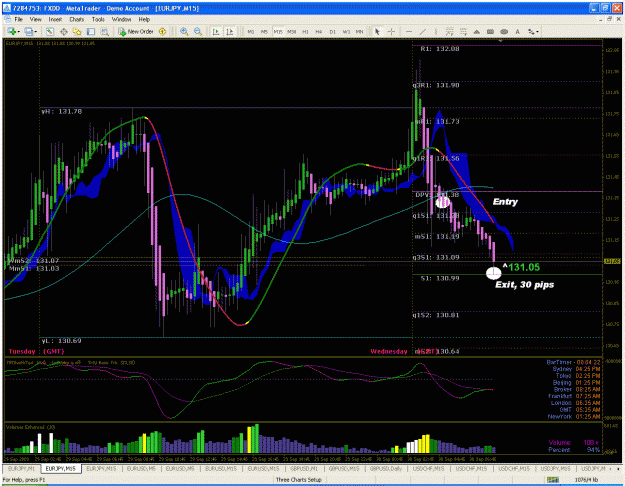Toggle the Terminal panel icon
This screenshot has height=486, width=625.
[x=91, y=31]
